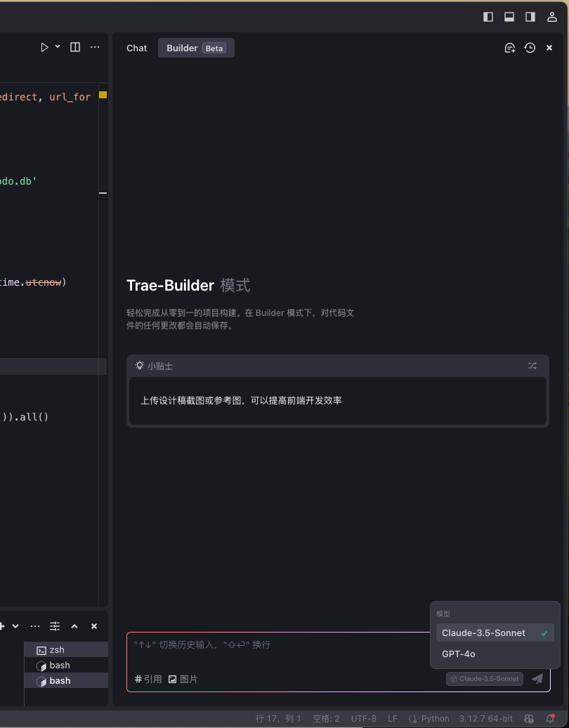Click url_for in the editor import line
The height and width of the screenshot is (728, 569).
tap(70, 97)
